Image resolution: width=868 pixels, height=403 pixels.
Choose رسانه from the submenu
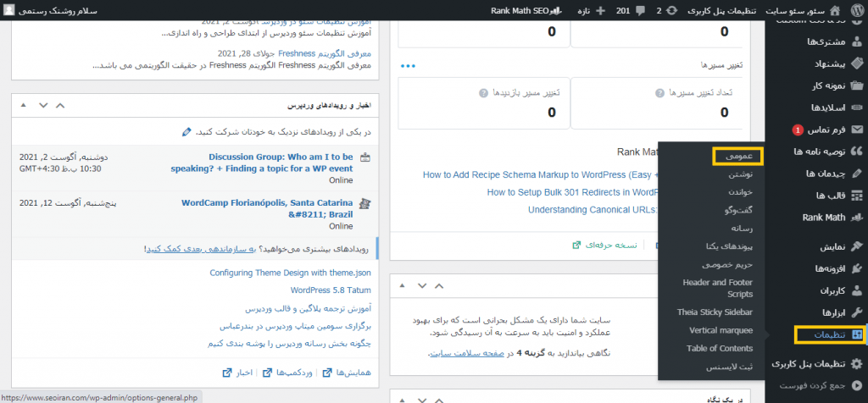point(743,228)
